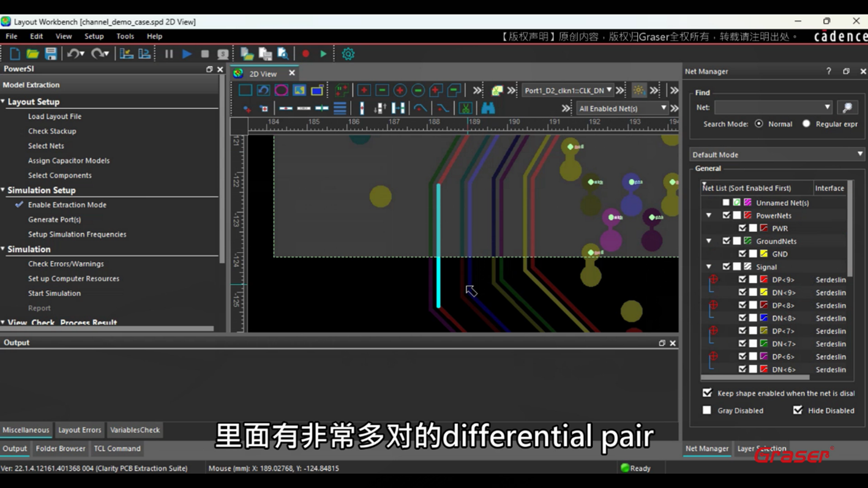Viewport: 868px width, 488px height.
Task: Pause the simulation using the pause icon
Action: click(x=169, y=54)
